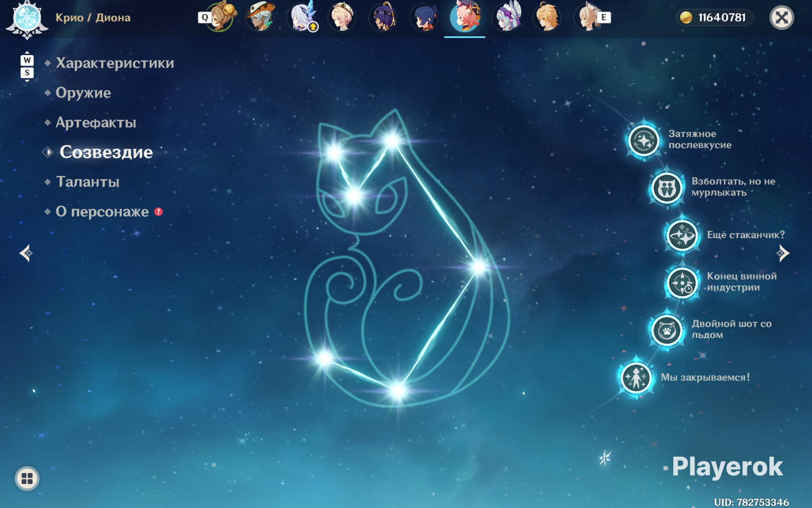
Task: Select the brown-haired character avatar with golden bell
Action: (221, 17)
